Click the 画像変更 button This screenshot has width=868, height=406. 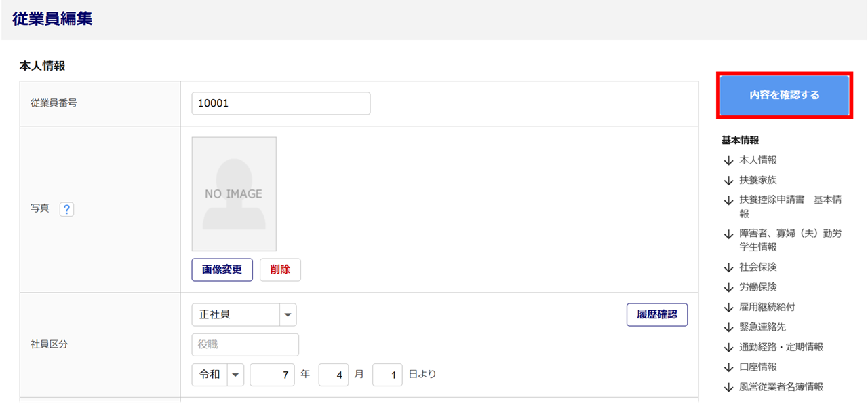tap(222, 270)
